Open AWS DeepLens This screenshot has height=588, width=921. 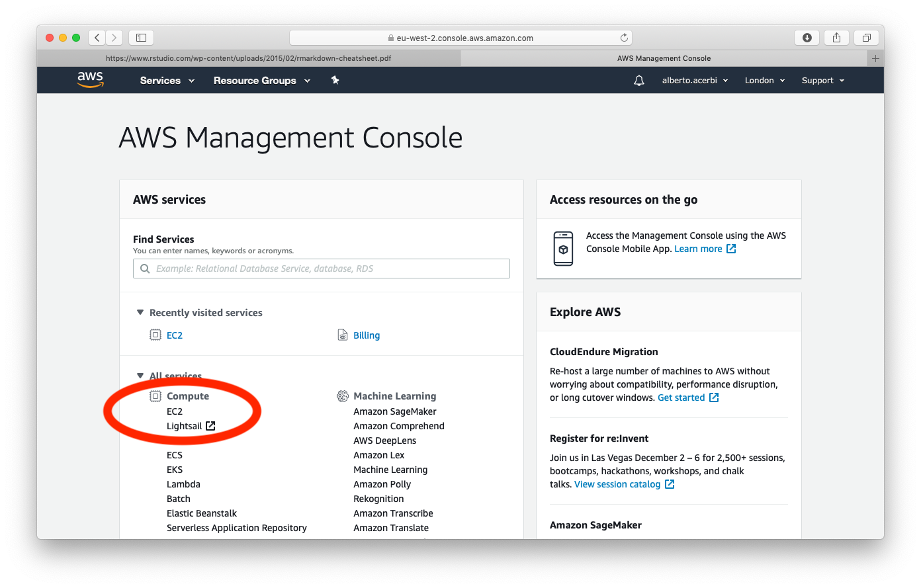[385, 441]
